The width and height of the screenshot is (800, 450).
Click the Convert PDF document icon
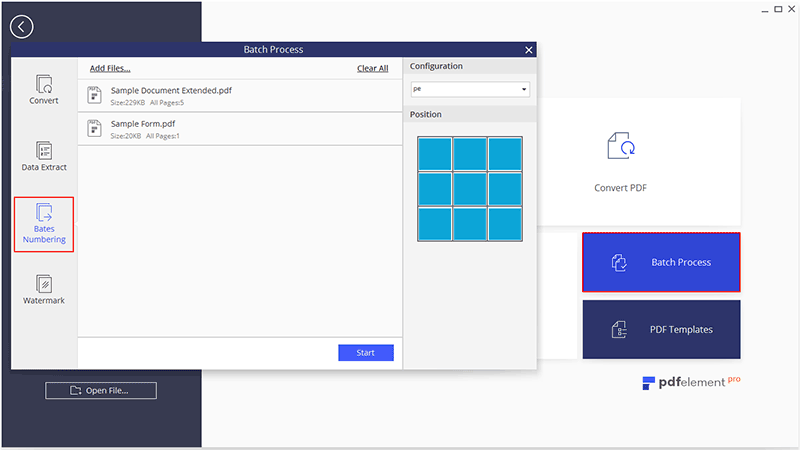pyautogui.click(x=621, y=146)
